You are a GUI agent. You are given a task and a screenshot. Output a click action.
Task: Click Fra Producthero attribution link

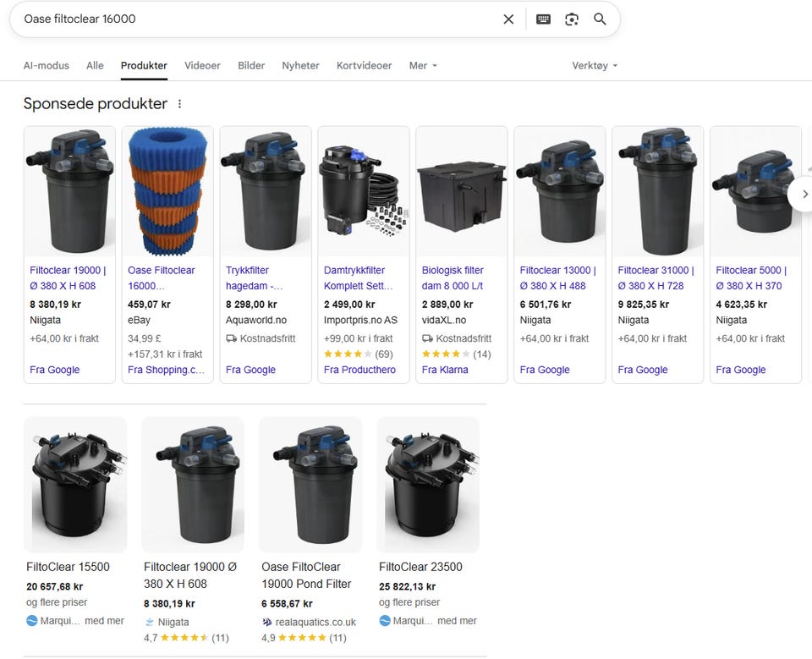[359, 370]
